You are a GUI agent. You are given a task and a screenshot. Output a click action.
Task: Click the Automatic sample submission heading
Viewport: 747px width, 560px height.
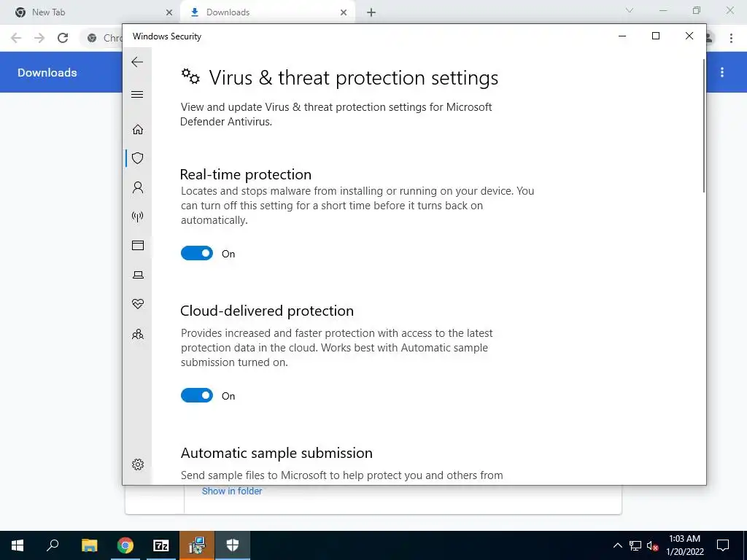coord(276,453)
